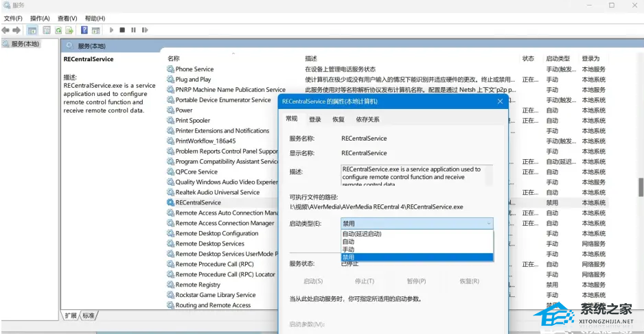Image resolution: width=644 pixels, height=334 pixels.
Task: Select Printer Extensions and Notifications row
Action: [x=222, y=130]
